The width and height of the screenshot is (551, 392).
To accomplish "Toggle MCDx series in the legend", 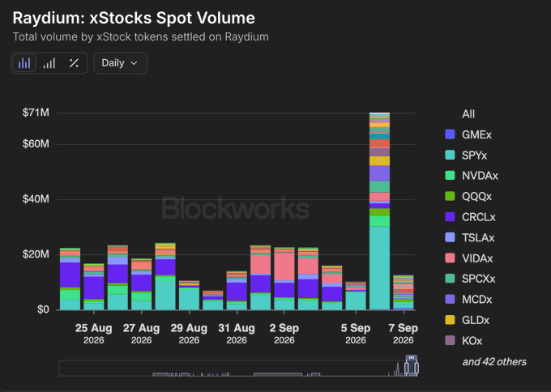I will 468,300.
